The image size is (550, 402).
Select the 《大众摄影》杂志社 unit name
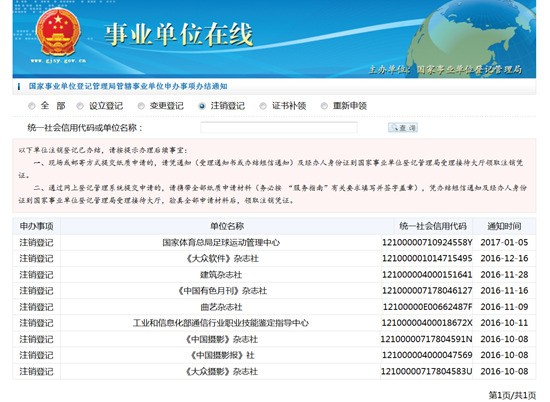(x=221, y=371)
